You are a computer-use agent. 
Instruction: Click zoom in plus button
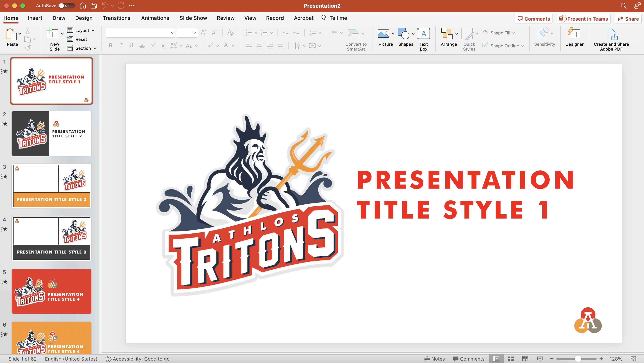(601, 359)
